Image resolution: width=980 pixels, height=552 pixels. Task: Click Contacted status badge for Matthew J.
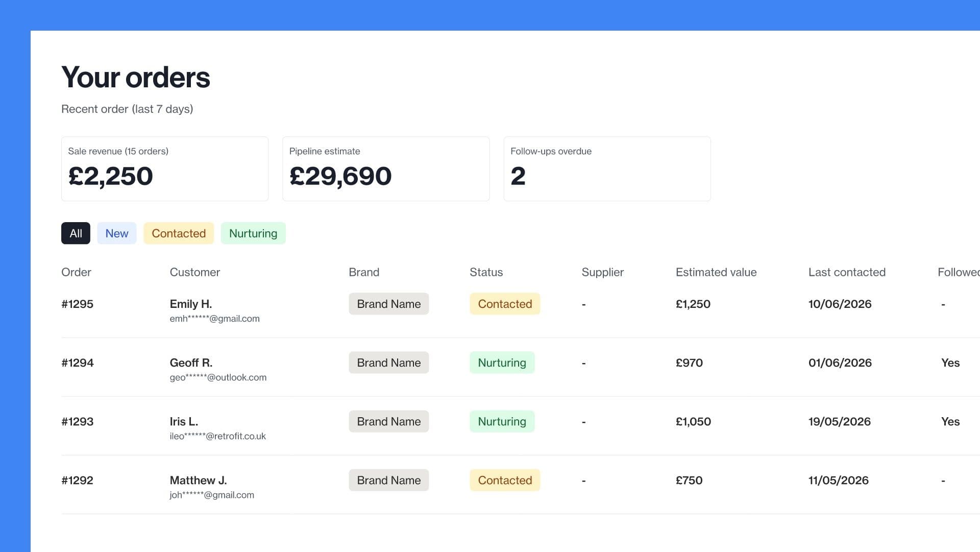pyautogui.click(x=505, y=480)
